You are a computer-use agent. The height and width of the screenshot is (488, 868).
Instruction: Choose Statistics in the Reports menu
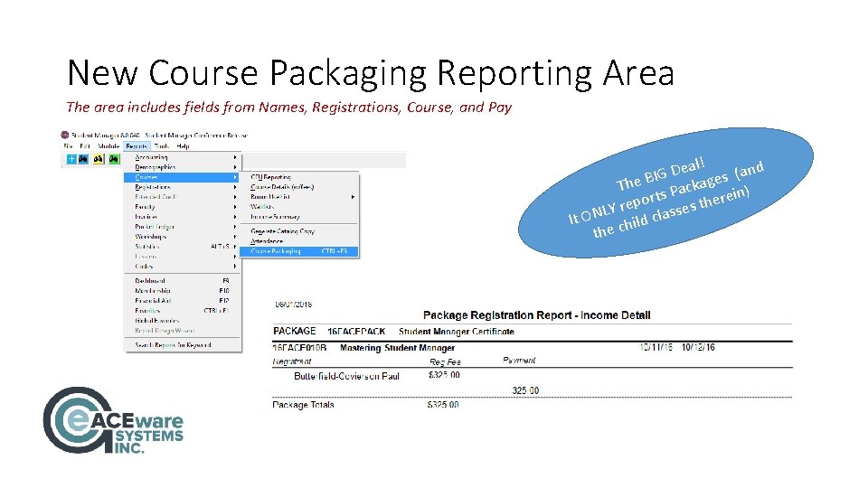pos(146,247)
